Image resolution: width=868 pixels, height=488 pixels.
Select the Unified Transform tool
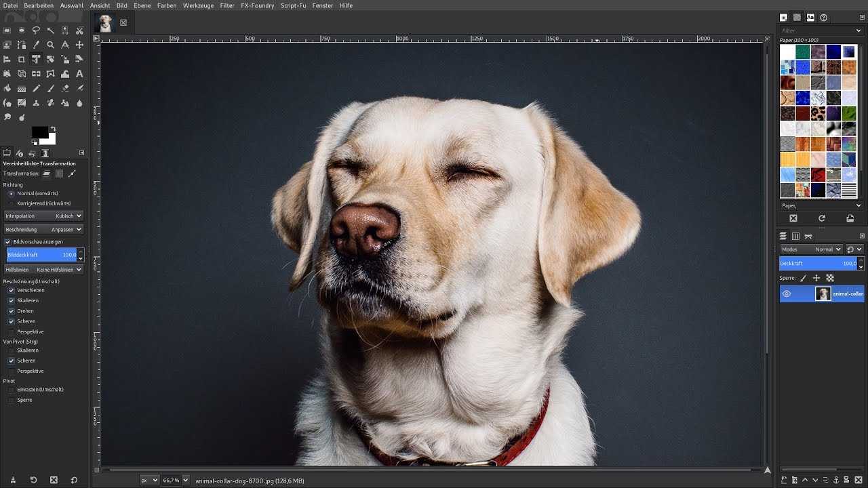pos(36,60)
